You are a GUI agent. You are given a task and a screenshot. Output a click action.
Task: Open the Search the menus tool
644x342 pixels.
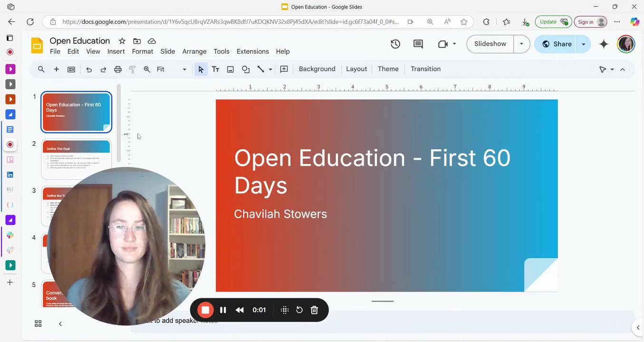click(x=41, y=69)
